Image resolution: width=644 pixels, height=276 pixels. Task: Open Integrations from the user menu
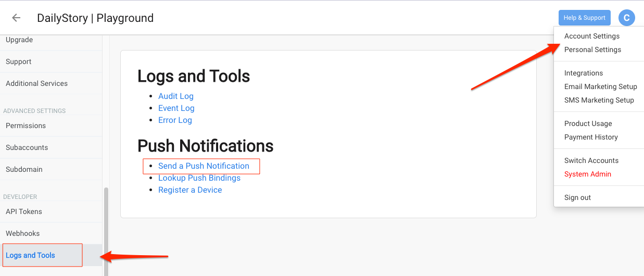coord(584,73)
